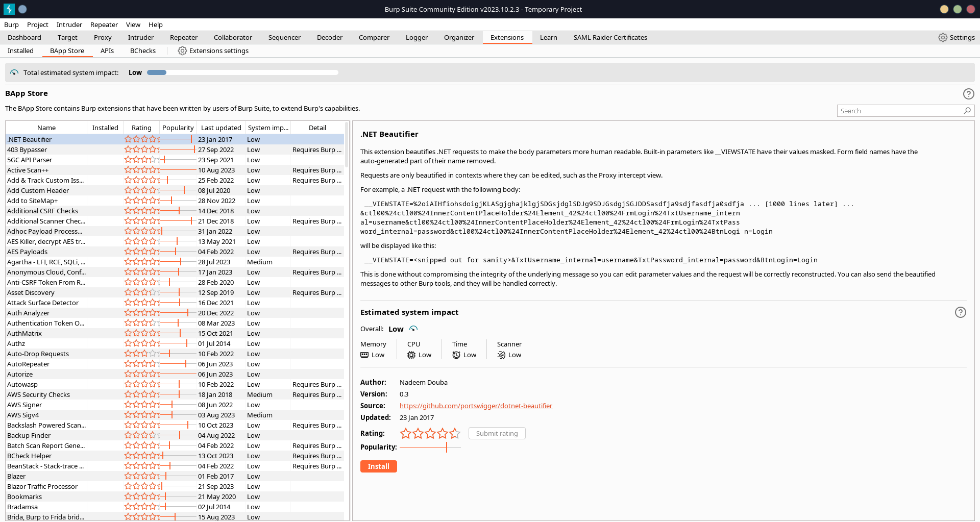Click the Scanner impact icon

[501, 355]
